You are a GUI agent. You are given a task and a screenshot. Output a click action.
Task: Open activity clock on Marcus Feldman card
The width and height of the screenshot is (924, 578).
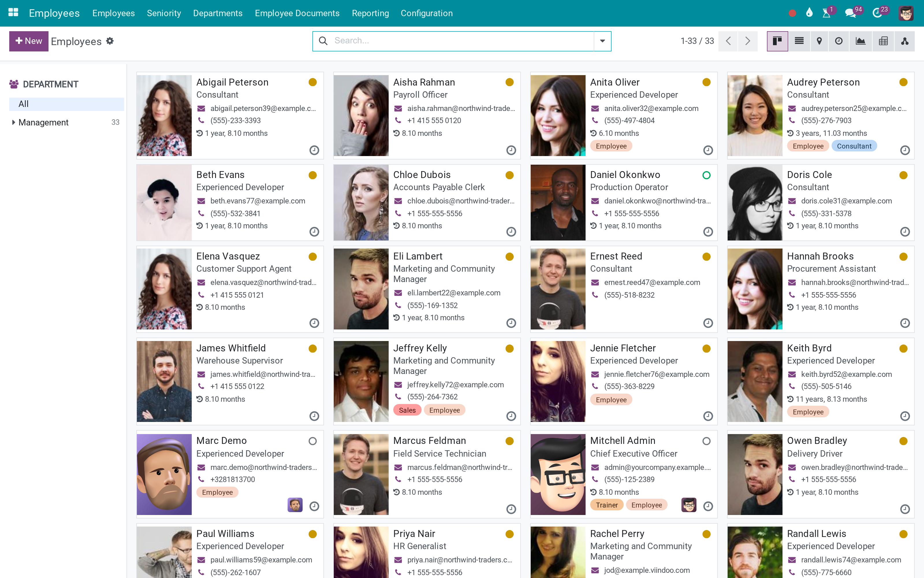tap(511, 509)
